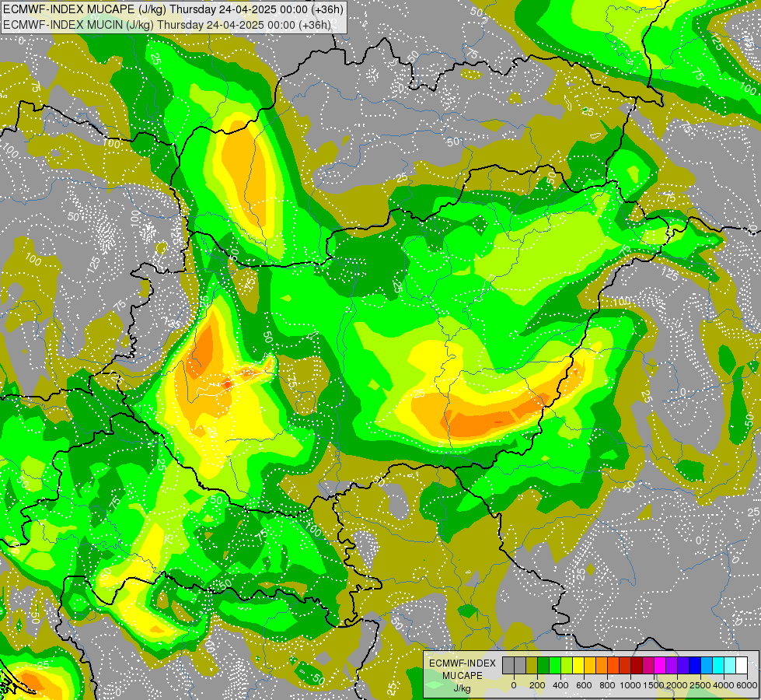The height and width of the screenshot is (700, 761).
Task: Click the 200 tick label in the legend
Action: pos(537,685)
